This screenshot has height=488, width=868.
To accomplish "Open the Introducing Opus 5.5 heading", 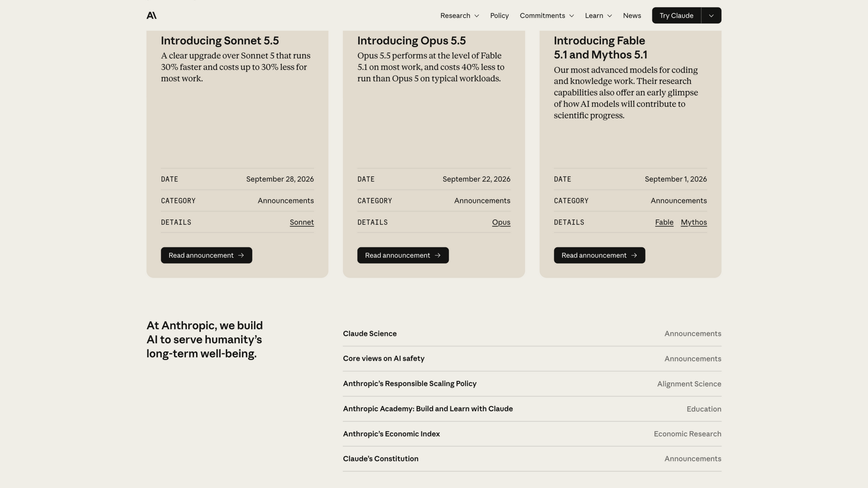I will [411, 41].
